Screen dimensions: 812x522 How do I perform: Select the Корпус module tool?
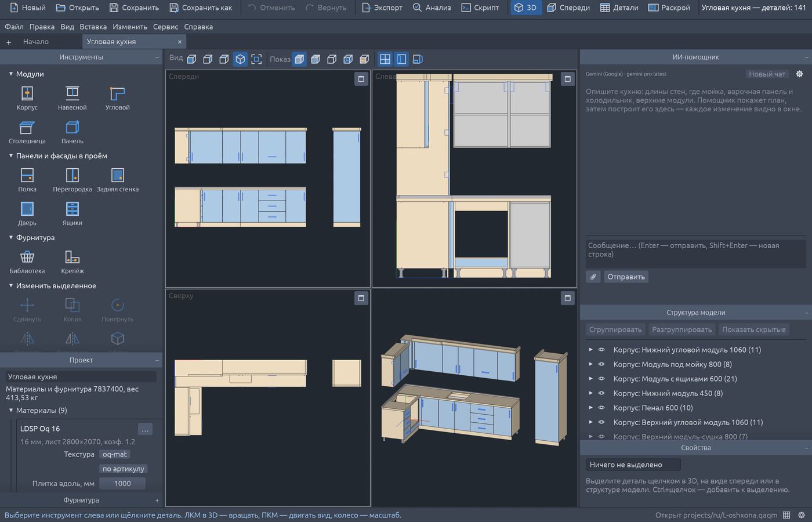pos(27,98)
